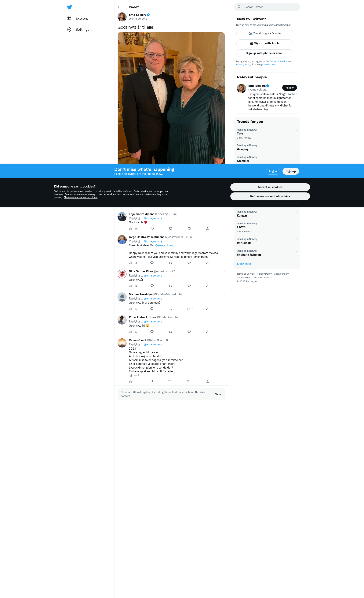Viewport: 364px width, 598px height.
Task: Open Show more about your choices link
Action: click(81, 197)
